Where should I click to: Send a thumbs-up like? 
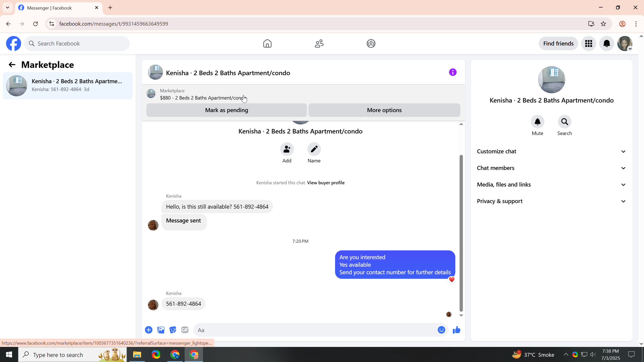(x=456, y=330)
